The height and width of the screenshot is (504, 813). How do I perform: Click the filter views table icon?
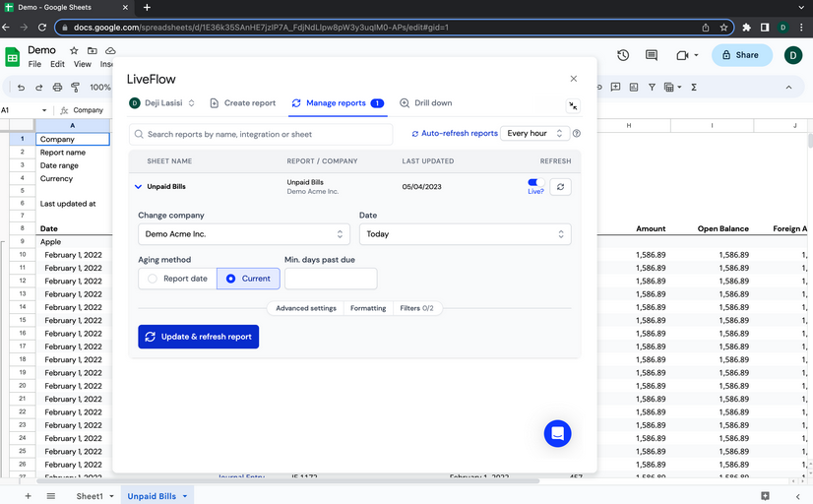click(x=669, y=87)
